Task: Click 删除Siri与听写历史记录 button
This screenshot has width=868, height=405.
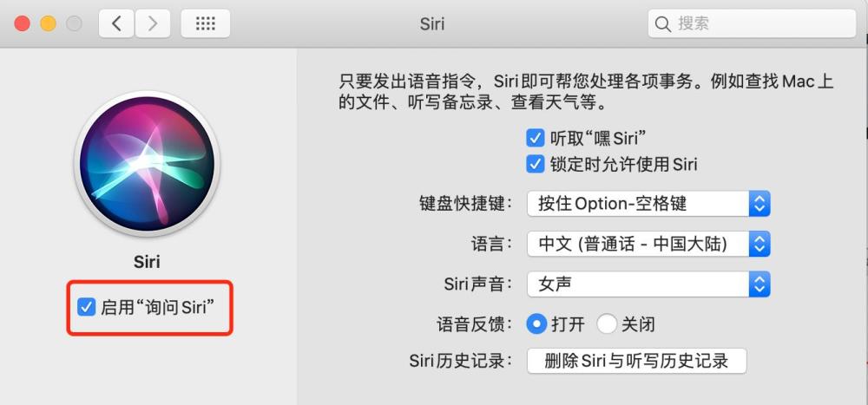Action: click(x=636, y=361)
